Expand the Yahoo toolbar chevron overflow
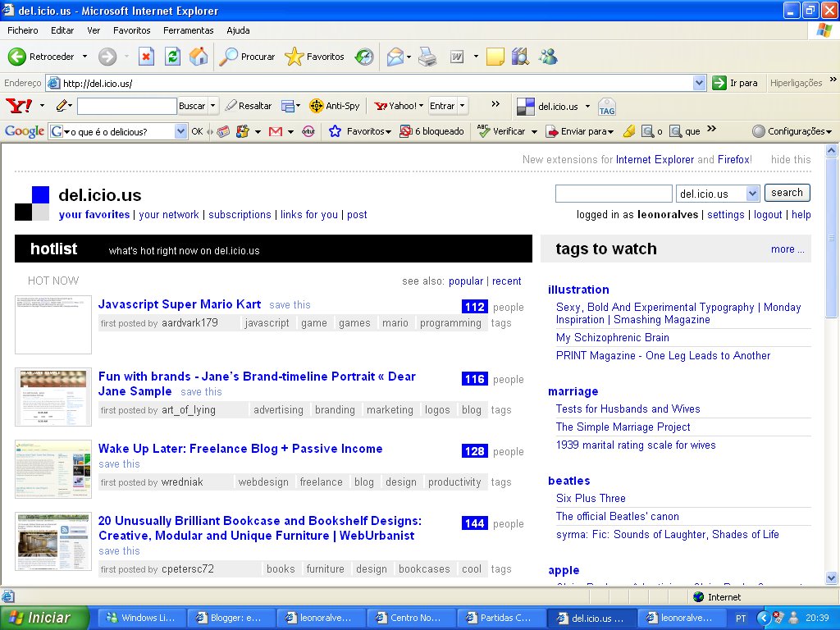This screenshot has width=840, height=630. (495, 104)
